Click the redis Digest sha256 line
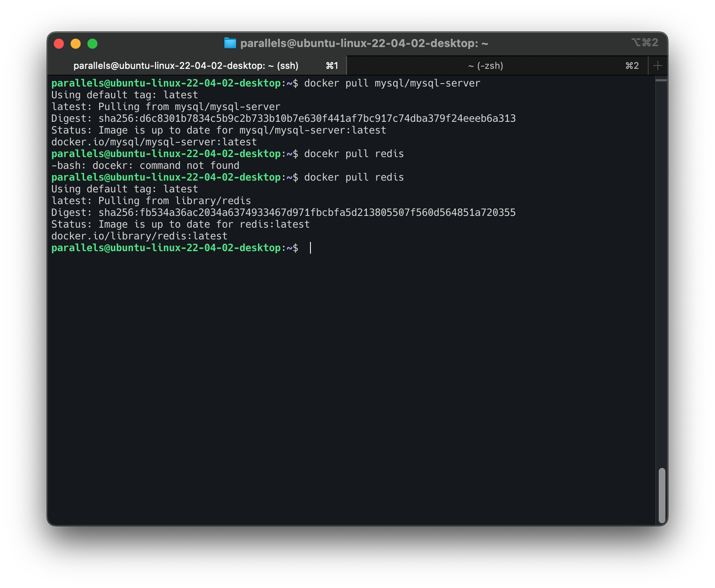Image resolution: width=715 pixels, height=588 pixels. pyautogui.click(x=283, y=213)
